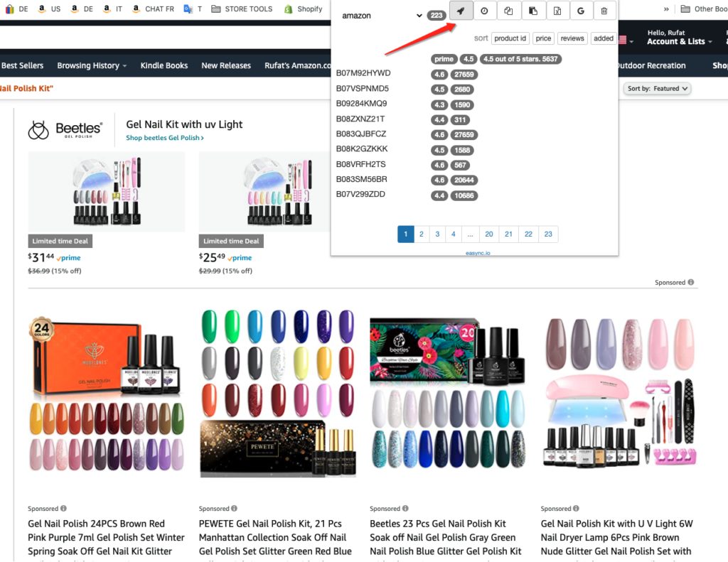This screenshot has width=728, height=562.
Task: Open the Outdoor Recreation nav item
Action: click(652, 65)
